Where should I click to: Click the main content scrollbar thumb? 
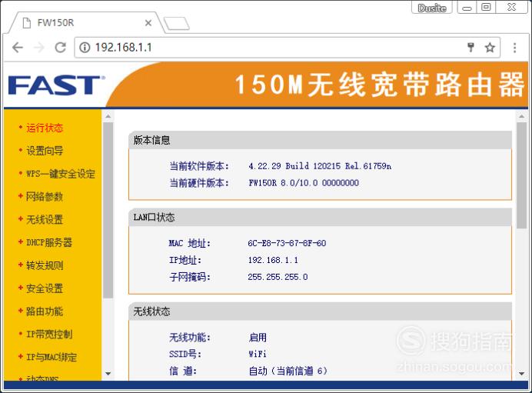coord(521,175)
